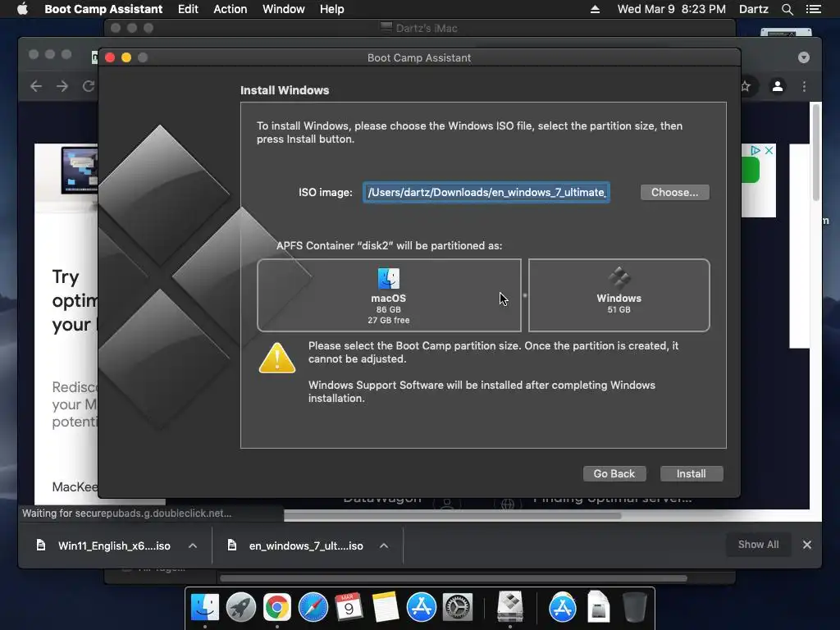
Task: Open Notification Center list icon
Action: (x=814, y=9)
